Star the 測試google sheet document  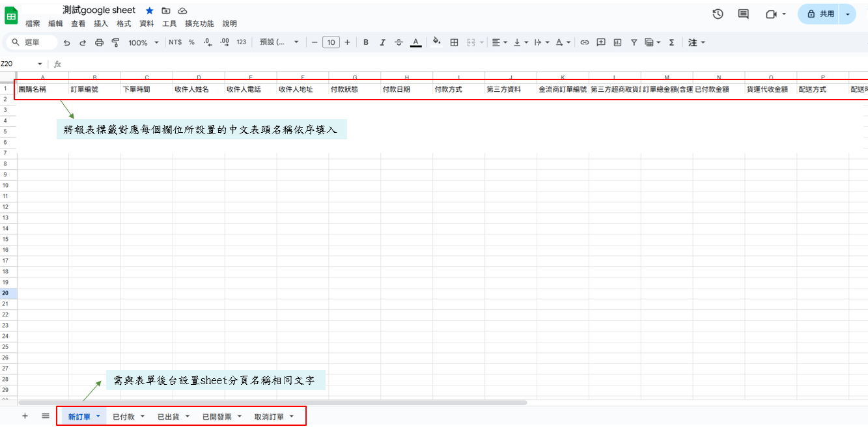[150, 11]
